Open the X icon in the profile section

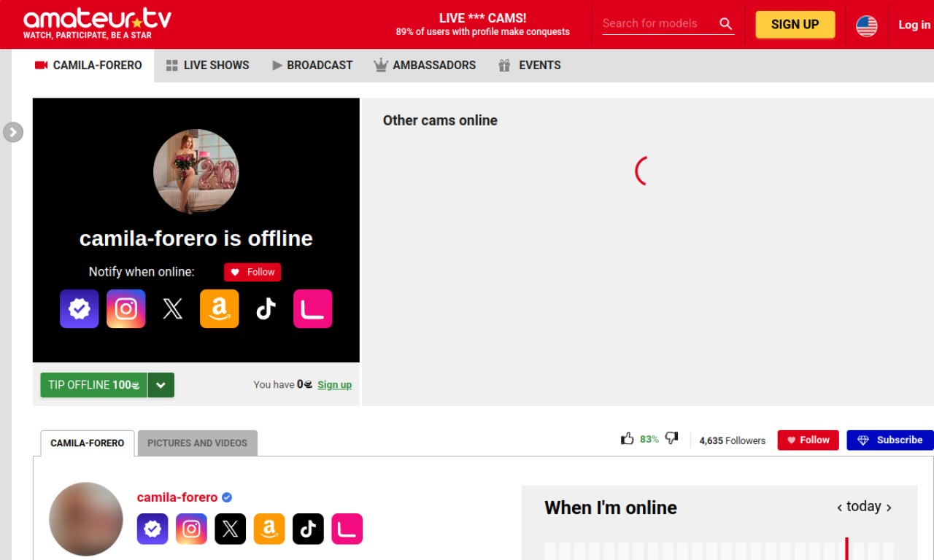coord(230,529)
